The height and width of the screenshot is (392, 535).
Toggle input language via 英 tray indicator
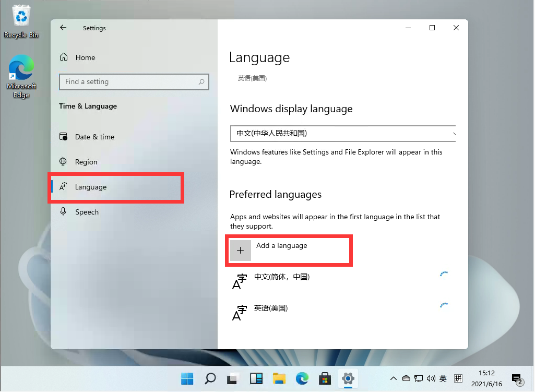[443, 378]
